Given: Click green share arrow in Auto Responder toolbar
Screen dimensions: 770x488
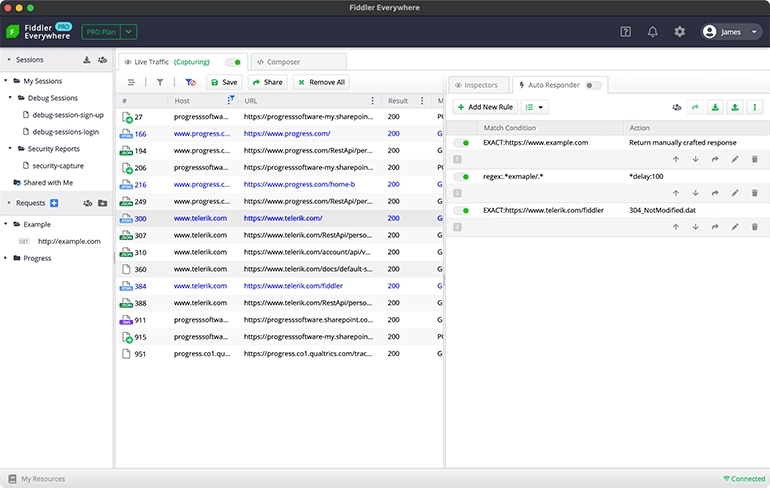Looking at the screenshot, I should (695, 107).
